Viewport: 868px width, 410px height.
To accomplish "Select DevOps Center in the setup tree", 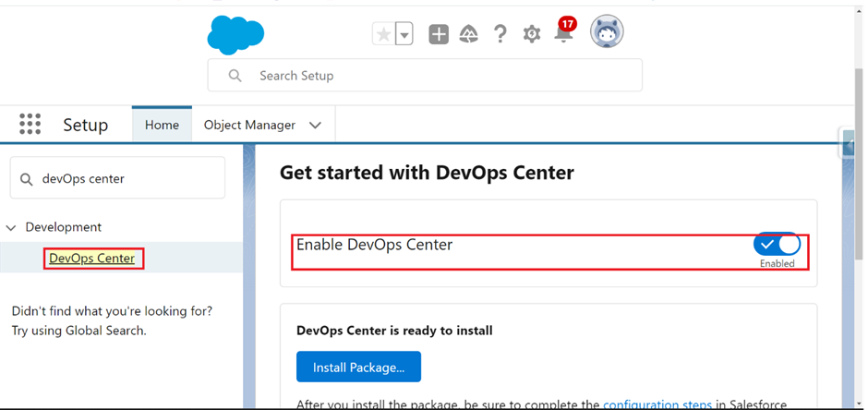I will tap(92, 259).
